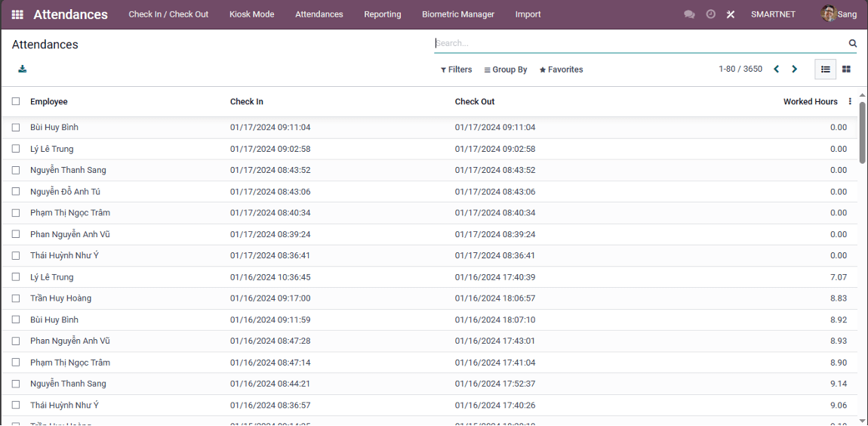This screenshot has width=868, height=426.
Task: Open the conversations chat icon
Action: [x=689, y=14]
